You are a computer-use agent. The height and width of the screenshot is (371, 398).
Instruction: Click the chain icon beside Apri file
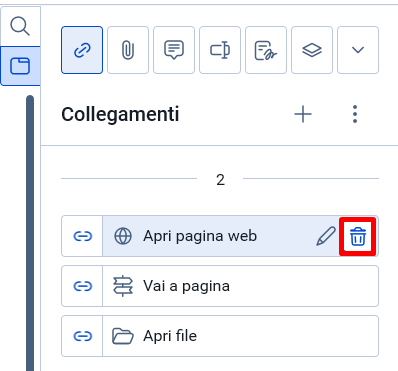[82, 336]
